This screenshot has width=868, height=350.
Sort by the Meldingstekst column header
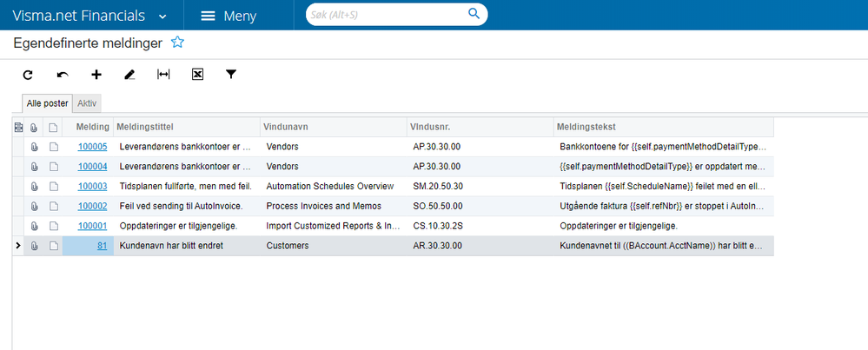pos(663,128)
